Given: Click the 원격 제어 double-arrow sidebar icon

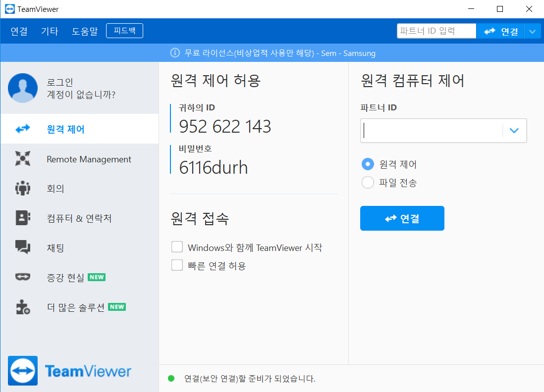Looking at the screenshot, I should tap(23, 129).
